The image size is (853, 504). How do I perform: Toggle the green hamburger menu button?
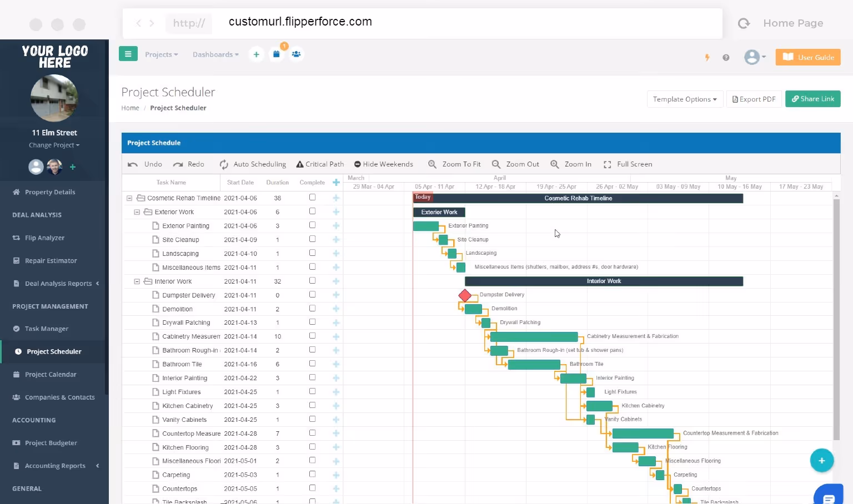[x=128, y=54]
